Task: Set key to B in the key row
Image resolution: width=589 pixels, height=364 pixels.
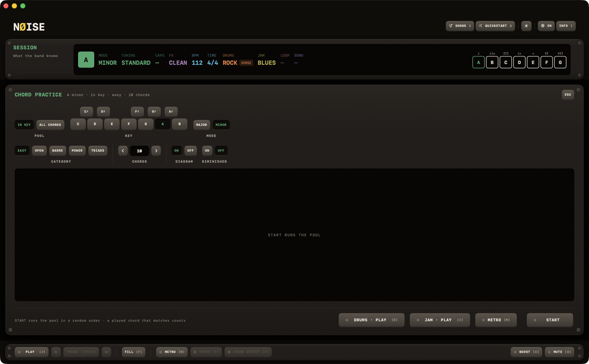Action: tap(180, 124)
